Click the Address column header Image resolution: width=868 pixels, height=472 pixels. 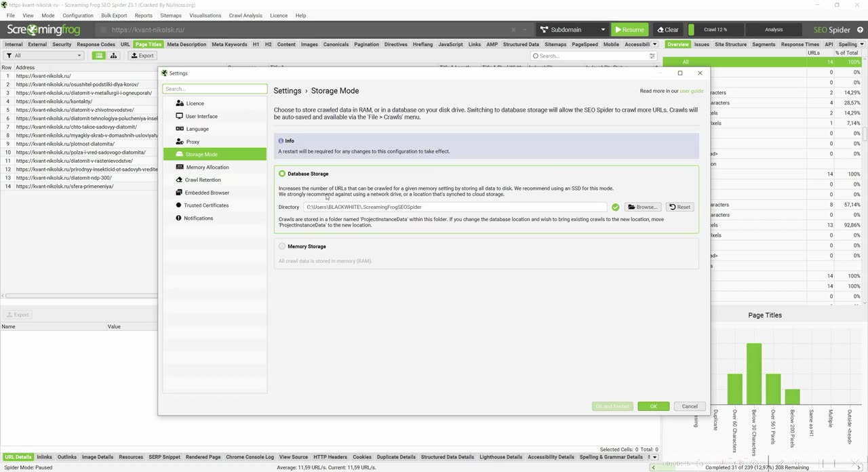pos(25,67)
